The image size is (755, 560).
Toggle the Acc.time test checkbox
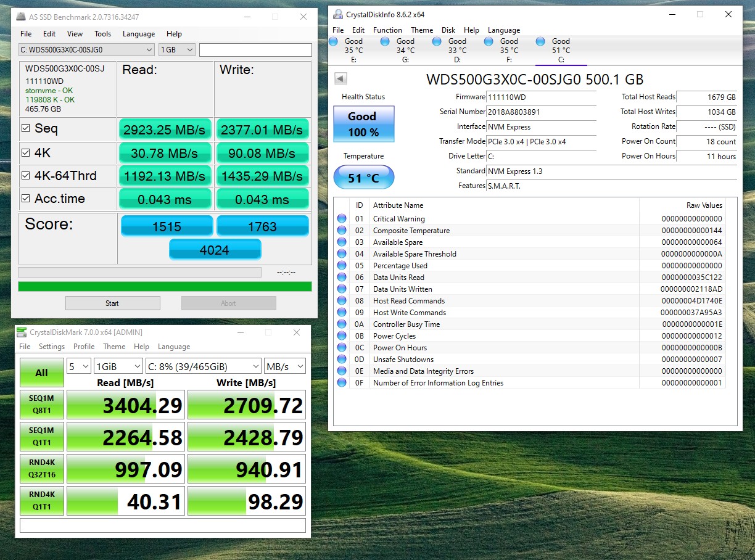(26, 199)
